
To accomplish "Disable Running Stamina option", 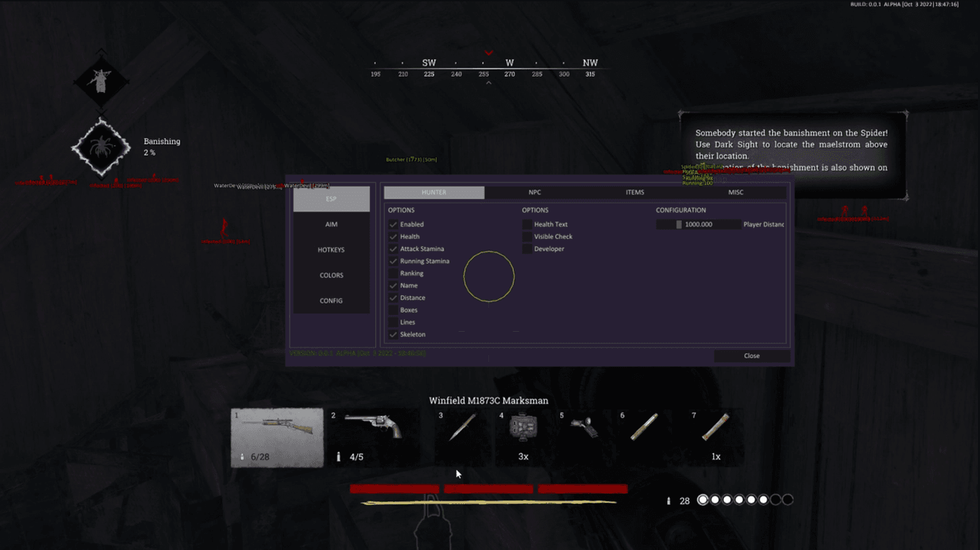I will coord(393,261).
